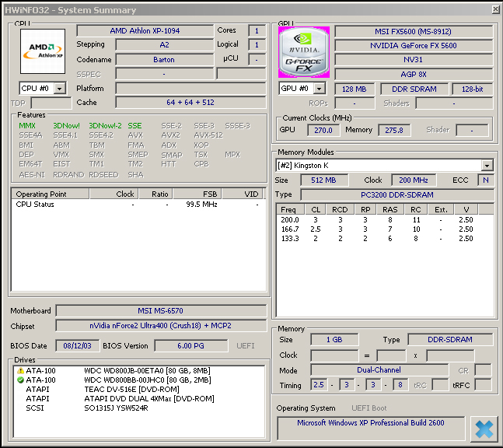Click the ECC N field

point(486,180)
